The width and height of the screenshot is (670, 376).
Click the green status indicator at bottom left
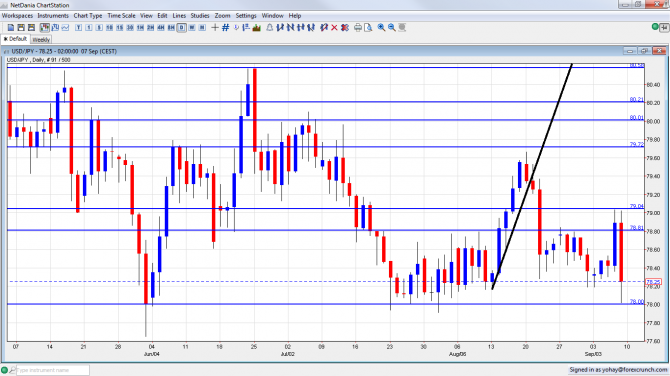click(4, 370)
